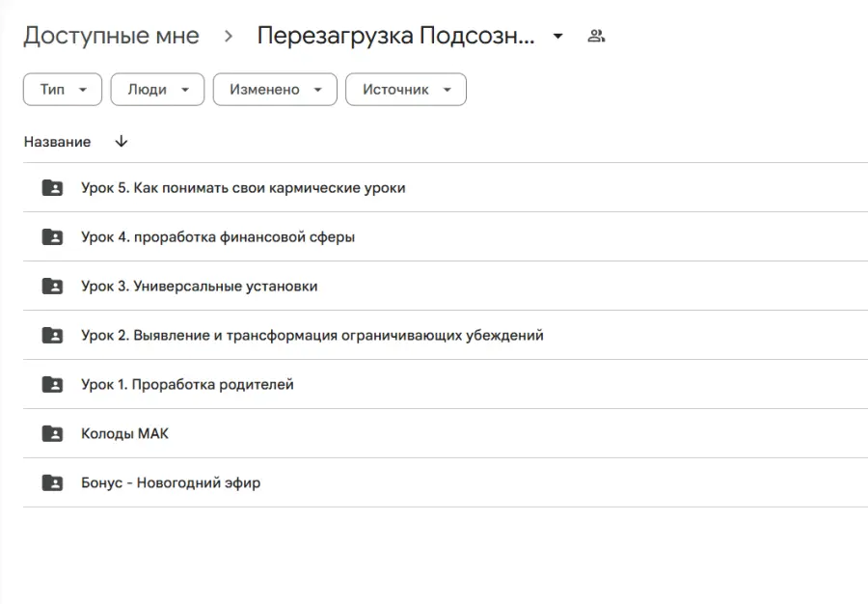The height and width of the screenshot is (604, 868).
Task: Toggle sort direction on the Название column
Action: (x=121, y=141)
